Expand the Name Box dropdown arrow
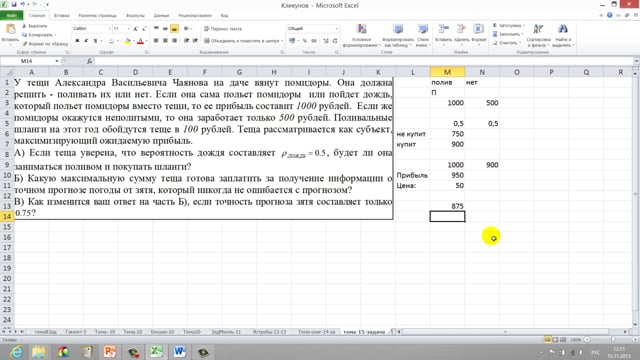The height and width of the screenshot is (360, 640). 57,61
